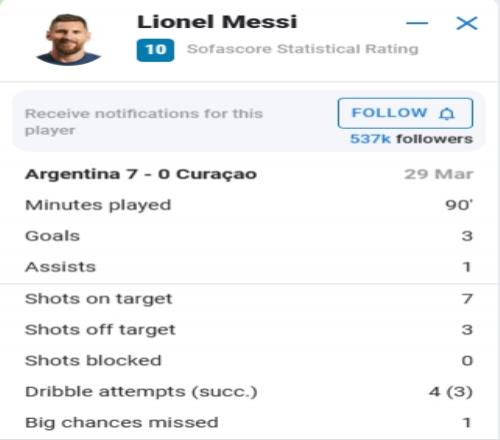Viewport: 500px width, 440px height.
Task: Select the Goals stat row
Action: pos(249,236)
